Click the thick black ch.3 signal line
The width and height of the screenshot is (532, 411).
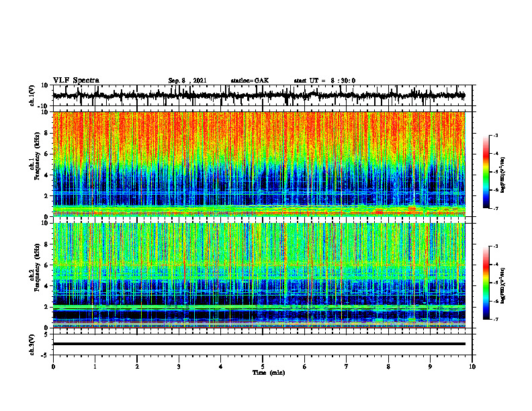point(259,344)
